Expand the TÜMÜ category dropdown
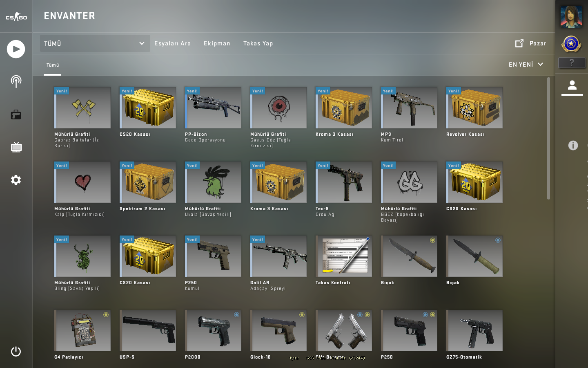This screenshot has width=588, height=368. point(95,43)
